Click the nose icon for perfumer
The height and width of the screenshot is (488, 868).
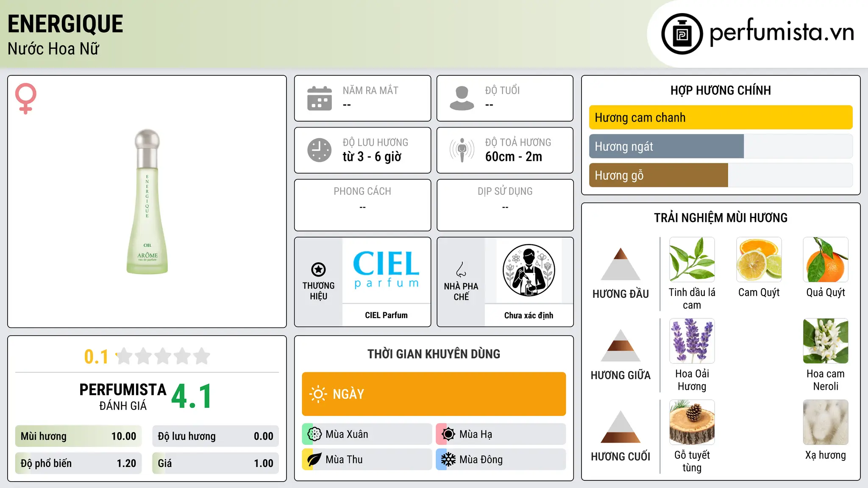461,269
